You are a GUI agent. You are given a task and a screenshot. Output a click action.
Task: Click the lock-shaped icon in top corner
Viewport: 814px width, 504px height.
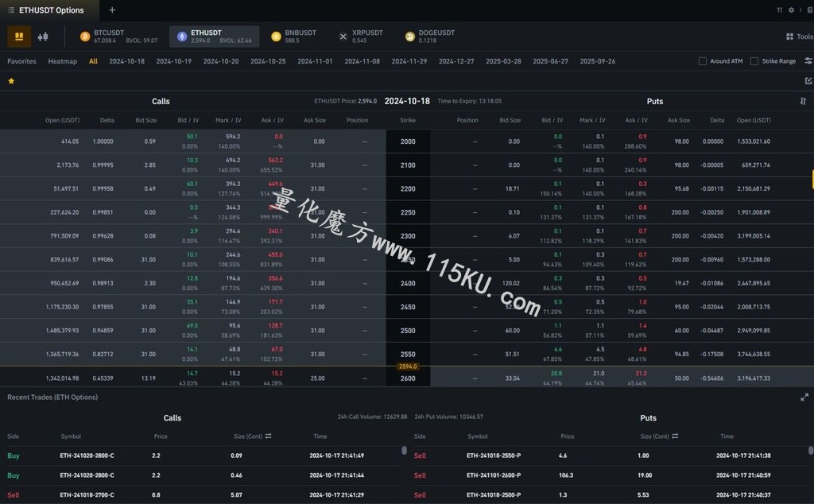tap(810, 10)
